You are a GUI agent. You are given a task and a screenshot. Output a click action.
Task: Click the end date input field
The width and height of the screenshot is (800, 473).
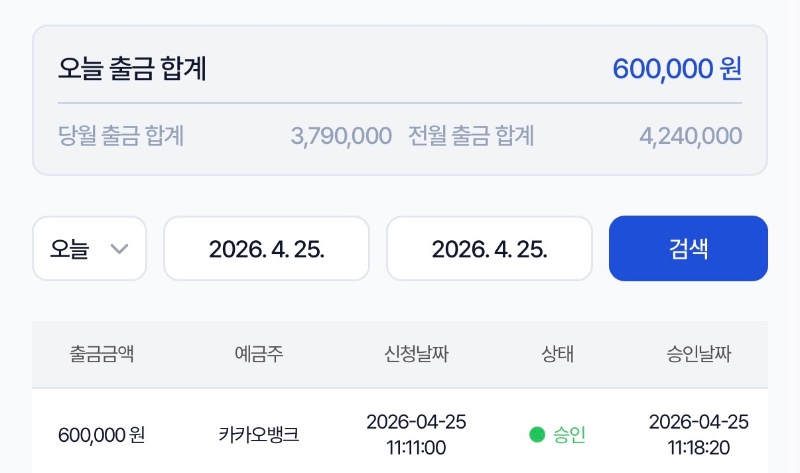[489, 249]
